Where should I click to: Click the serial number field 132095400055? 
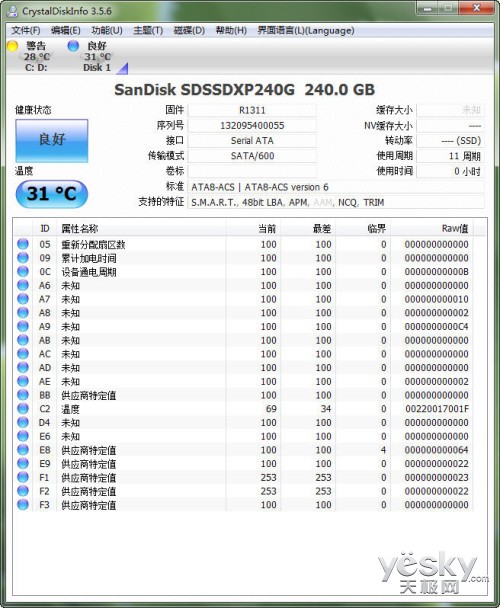pyautogui.click(x=252, y=126)
